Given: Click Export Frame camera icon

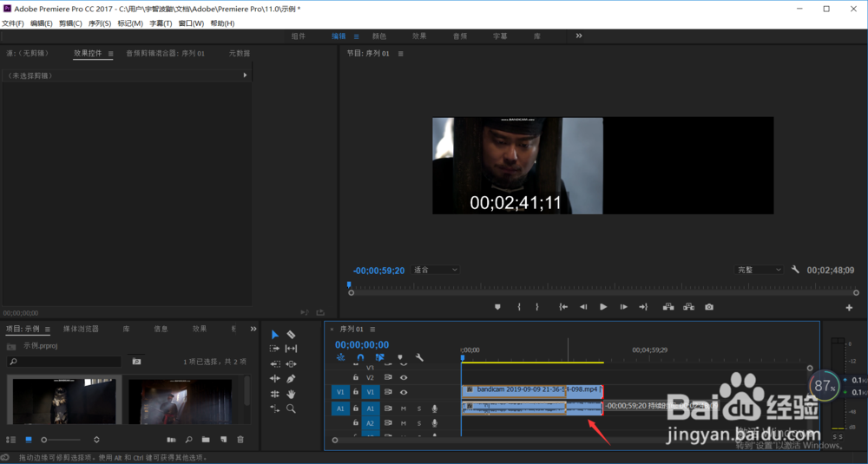Looking at the screenshot, I should point(709,307).
